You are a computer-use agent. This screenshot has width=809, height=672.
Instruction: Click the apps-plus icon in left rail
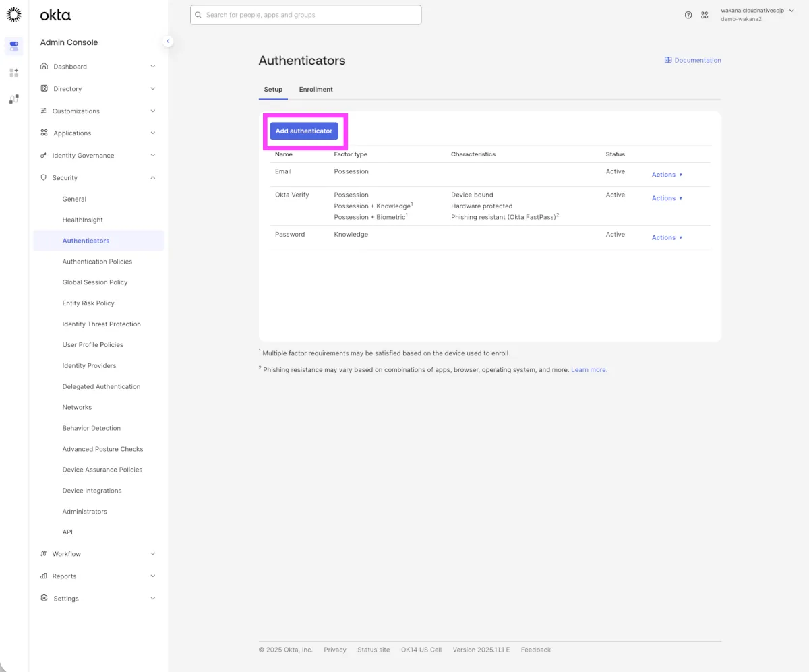coord(13,72)
